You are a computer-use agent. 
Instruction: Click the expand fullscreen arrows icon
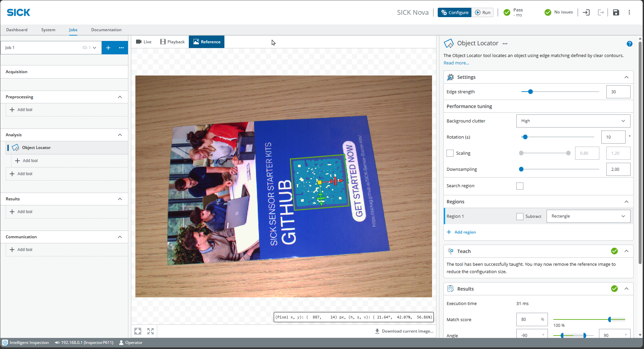pyautogui.click(x=151, y=331)
